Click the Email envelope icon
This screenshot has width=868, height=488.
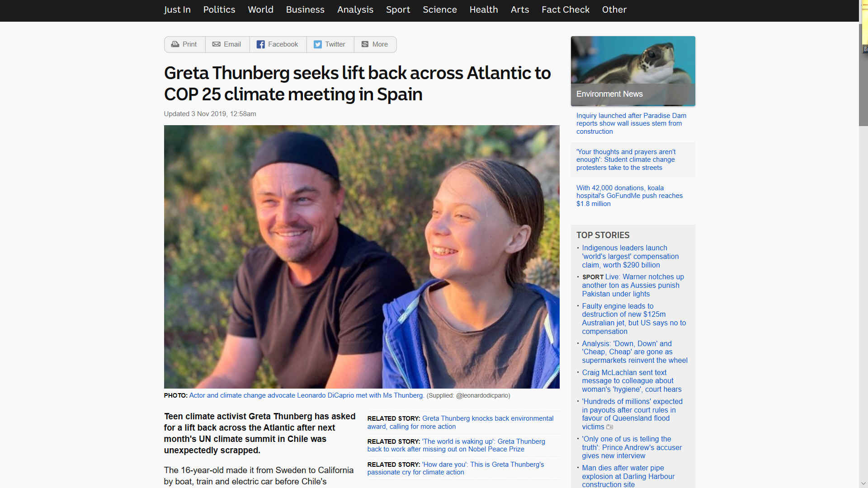click(x=217, y=44)
